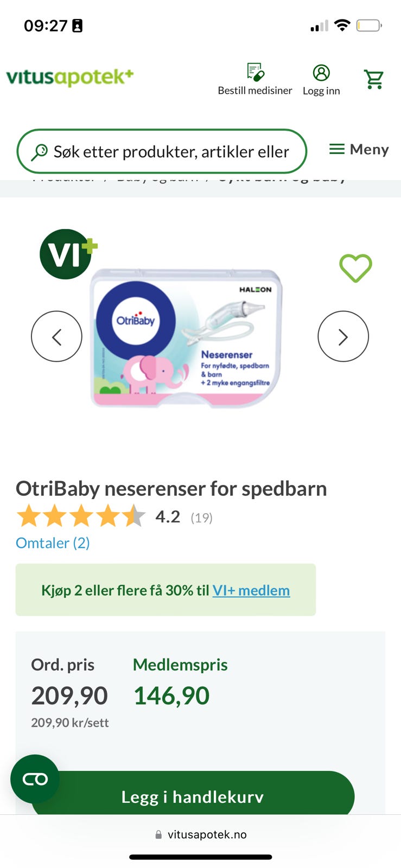Tap the star rating row

click(81, 516)
